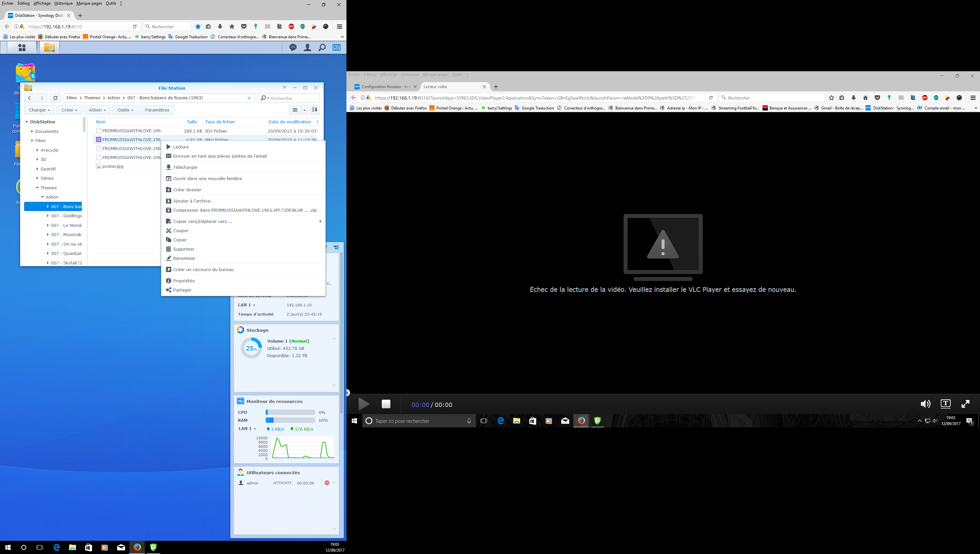The image size is (980, 554).
Task: Expand the Documents folder in tree
Action: (x=32, y=131)
